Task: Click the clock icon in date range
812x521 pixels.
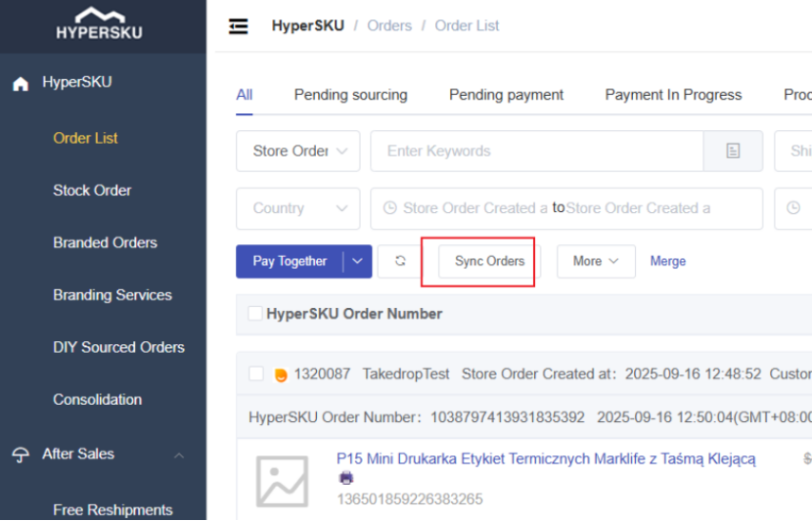Action: (390, 208)
